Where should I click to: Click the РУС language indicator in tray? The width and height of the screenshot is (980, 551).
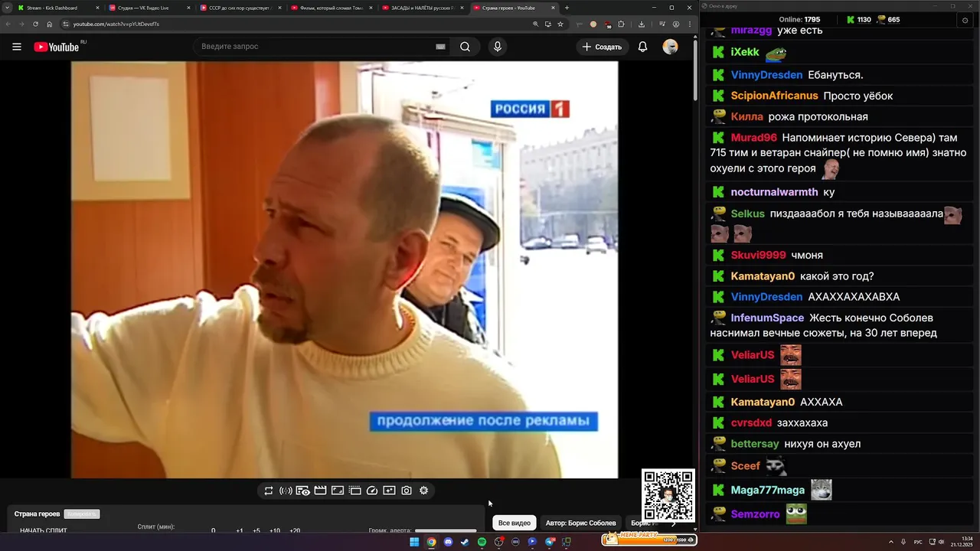point(918,542)
